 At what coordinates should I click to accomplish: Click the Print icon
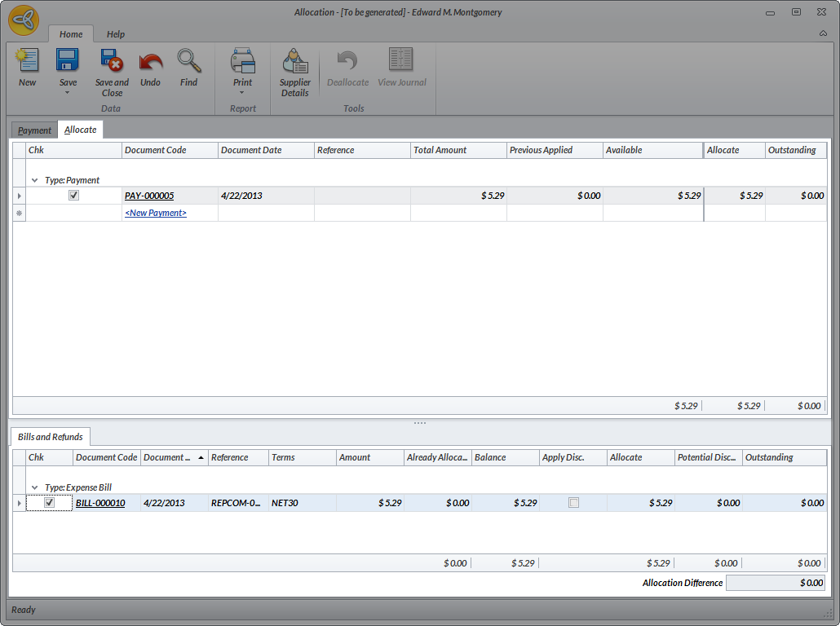click(242, 61)
